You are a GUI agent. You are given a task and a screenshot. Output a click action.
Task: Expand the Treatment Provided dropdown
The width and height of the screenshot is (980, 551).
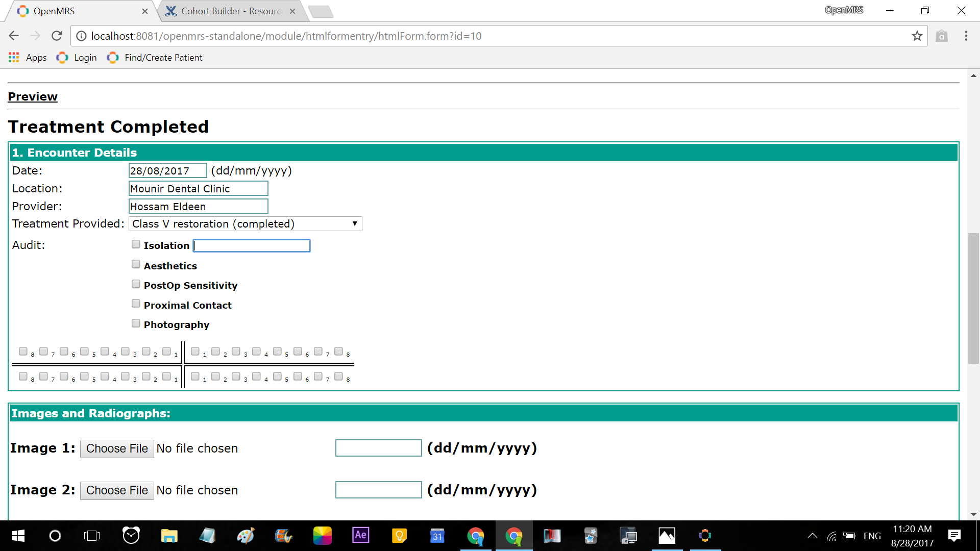(354, 223)
